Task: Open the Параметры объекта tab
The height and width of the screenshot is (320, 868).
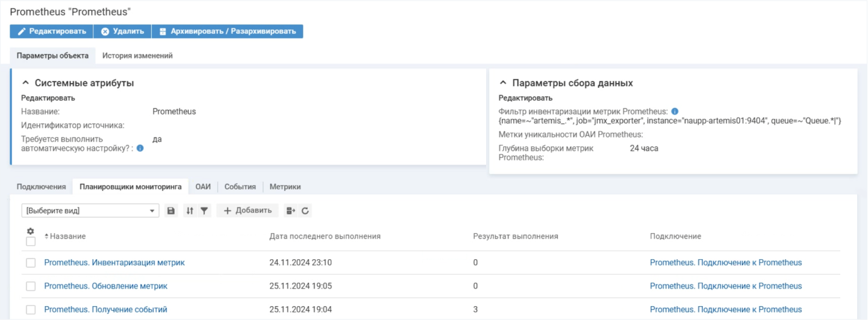Action: (53, 55)
